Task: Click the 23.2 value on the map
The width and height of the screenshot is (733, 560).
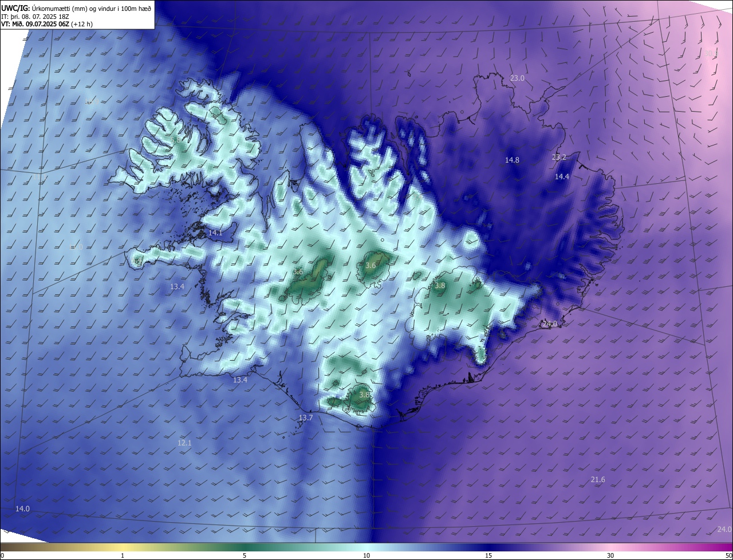Action: pos(559,157)
